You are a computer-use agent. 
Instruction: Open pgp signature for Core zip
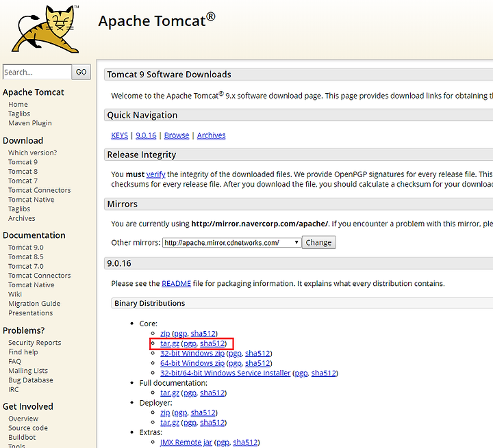(181, 334)
